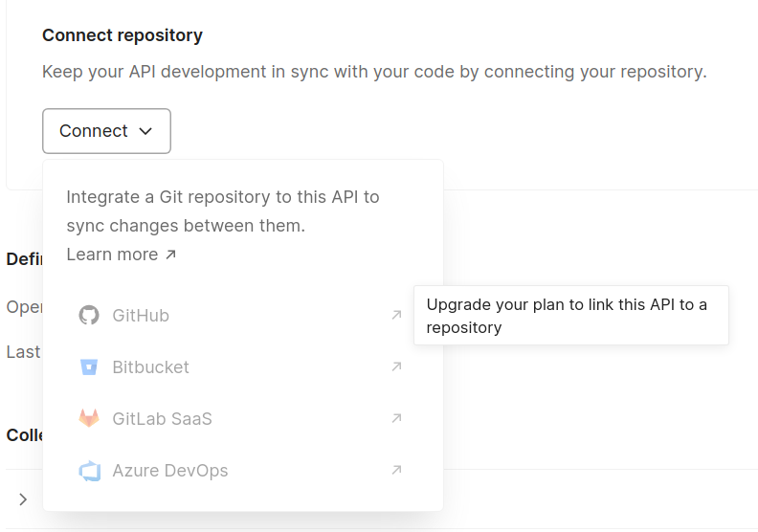Click the arrow icon after Learn more
This screenshot has height=532, width=758.
click(171, 255)
